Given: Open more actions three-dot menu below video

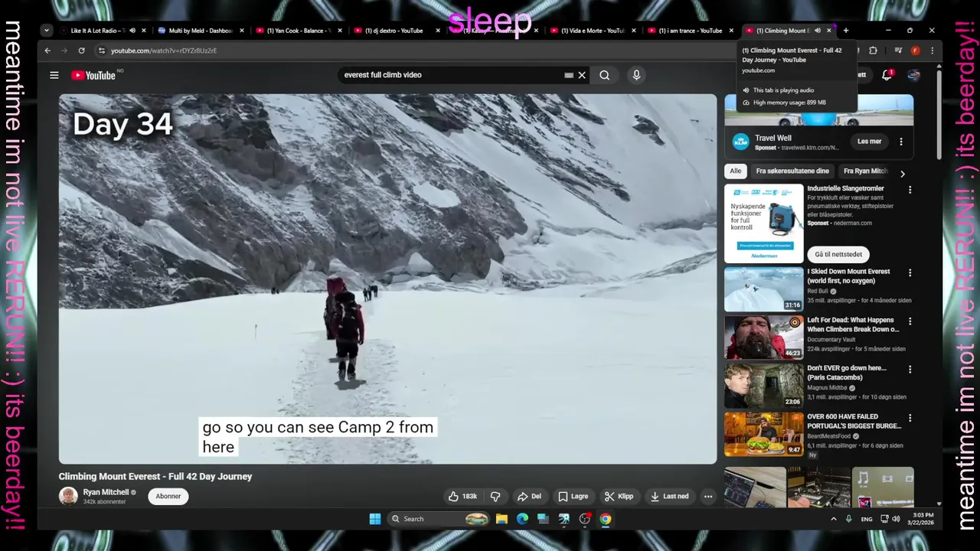Looking at the screenshot, I should [x=708, y=496].
